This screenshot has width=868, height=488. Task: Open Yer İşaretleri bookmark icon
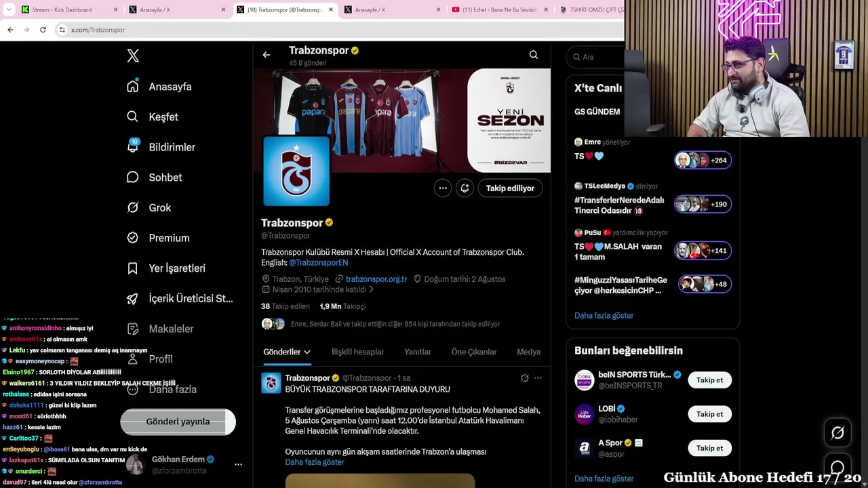coord(133,268)
